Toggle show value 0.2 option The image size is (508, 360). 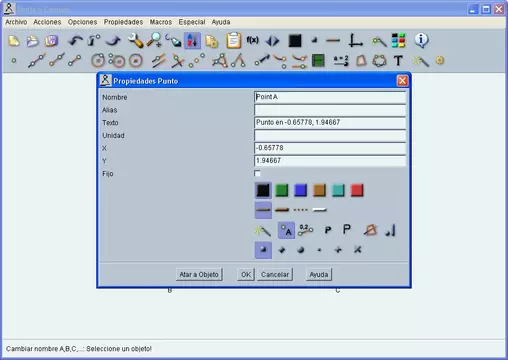coord(305,230)
